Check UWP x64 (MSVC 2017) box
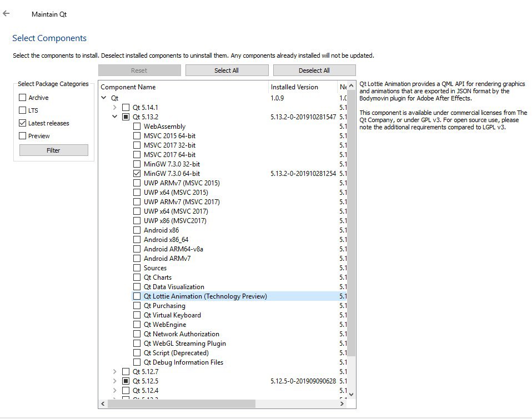 pyautogui.click(x=137, y=211)
